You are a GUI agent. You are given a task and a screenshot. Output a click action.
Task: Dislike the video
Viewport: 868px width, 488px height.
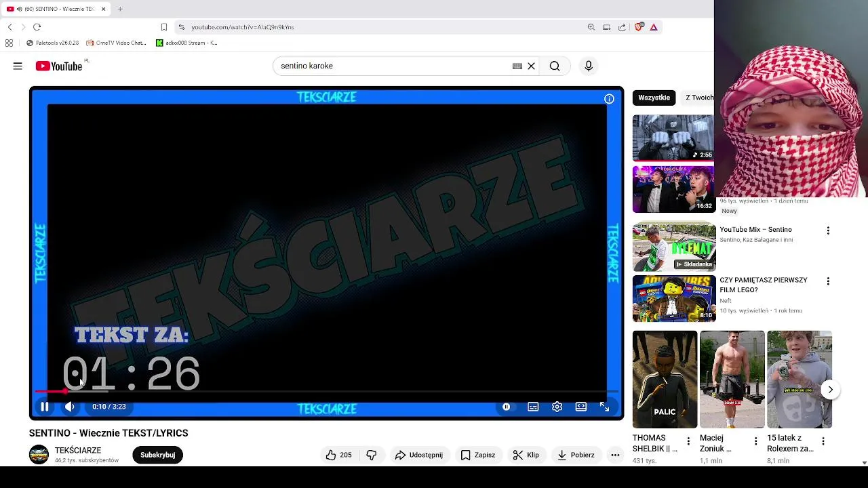coord(372,455)
